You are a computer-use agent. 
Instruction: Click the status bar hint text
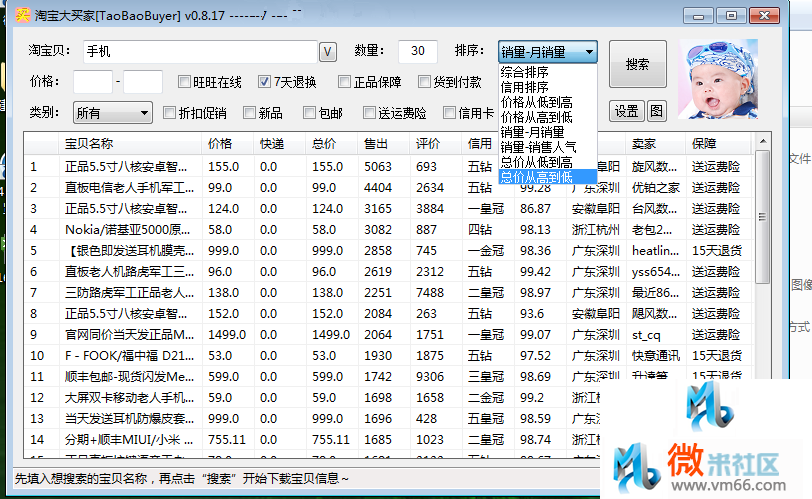[182, 478]
